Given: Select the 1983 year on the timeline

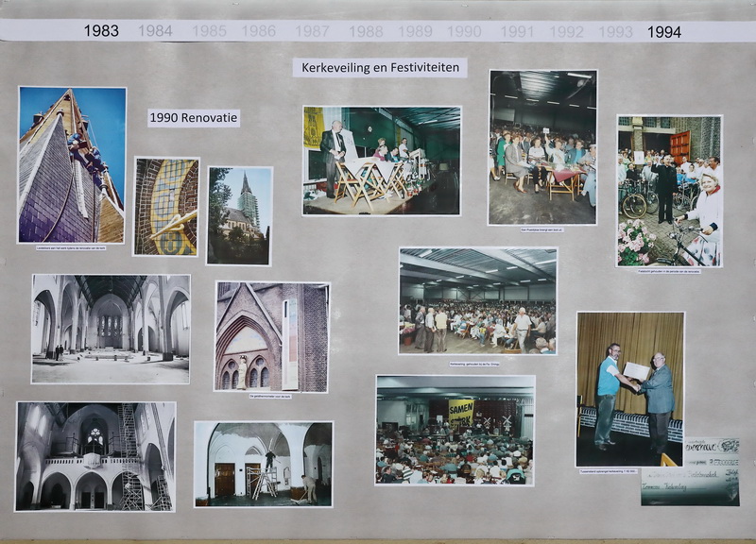Looking at the screenshot, I should [x=101, y=31].
